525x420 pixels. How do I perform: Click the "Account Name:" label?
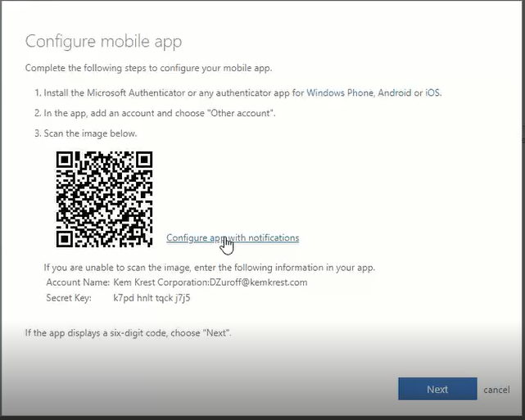point(78,282)
